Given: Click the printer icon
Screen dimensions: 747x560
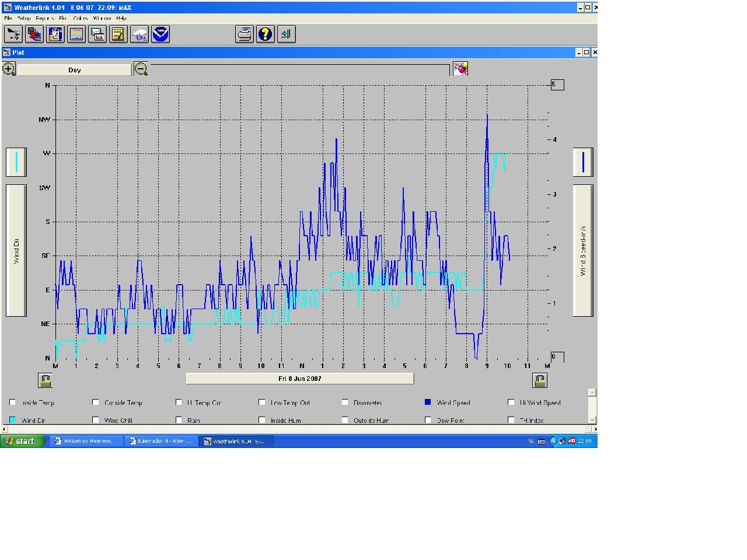Looking at the screenshot, I should coord(245,34).
